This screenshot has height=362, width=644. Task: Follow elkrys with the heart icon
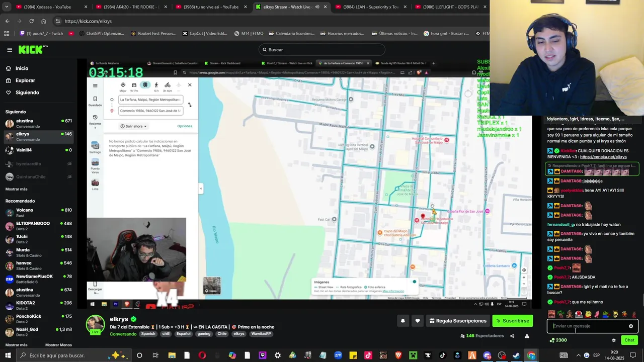[417, 321]
